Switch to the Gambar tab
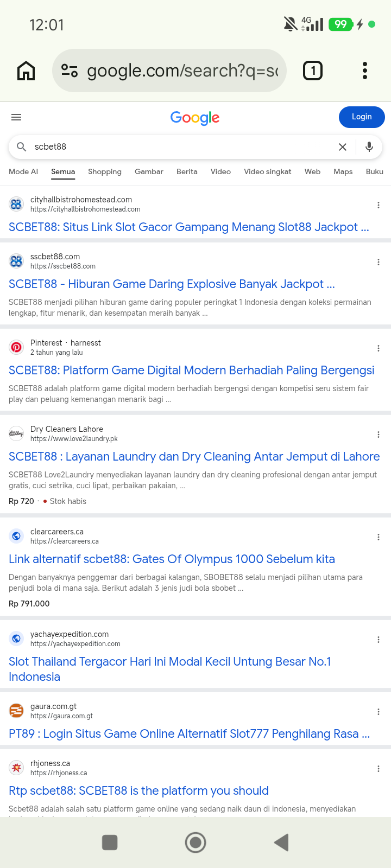391x868 pixels. coord(149,171)
